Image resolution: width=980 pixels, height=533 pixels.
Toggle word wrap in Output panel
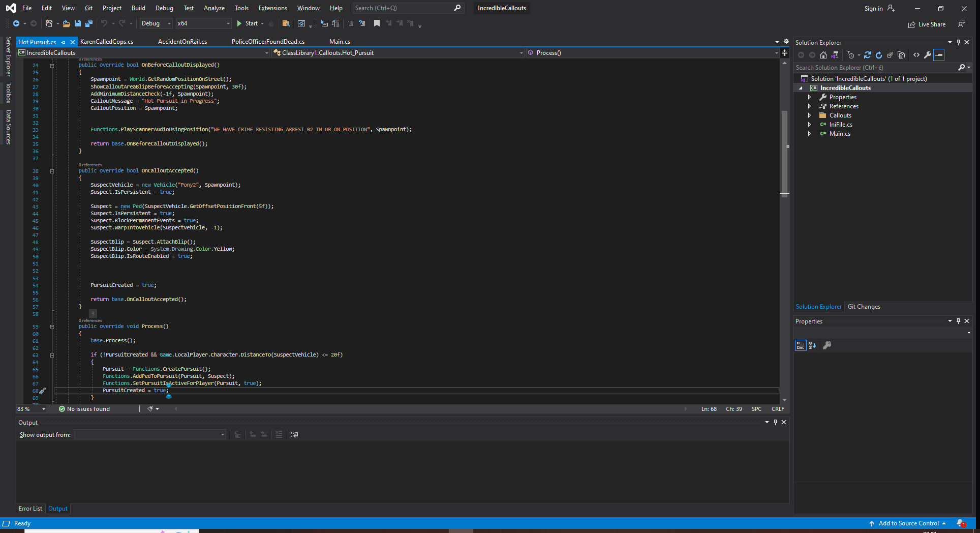click(x=294, y=434)
